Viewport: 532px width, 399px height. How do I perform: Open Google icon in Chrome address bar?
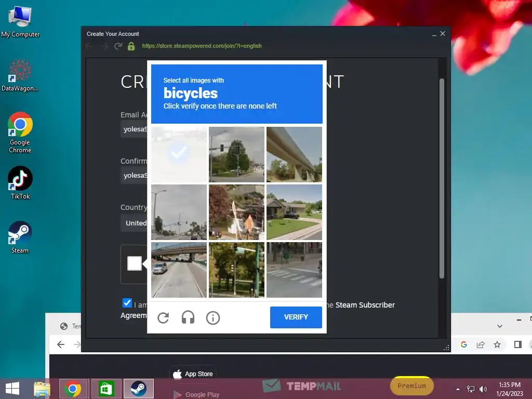(464, 345)
